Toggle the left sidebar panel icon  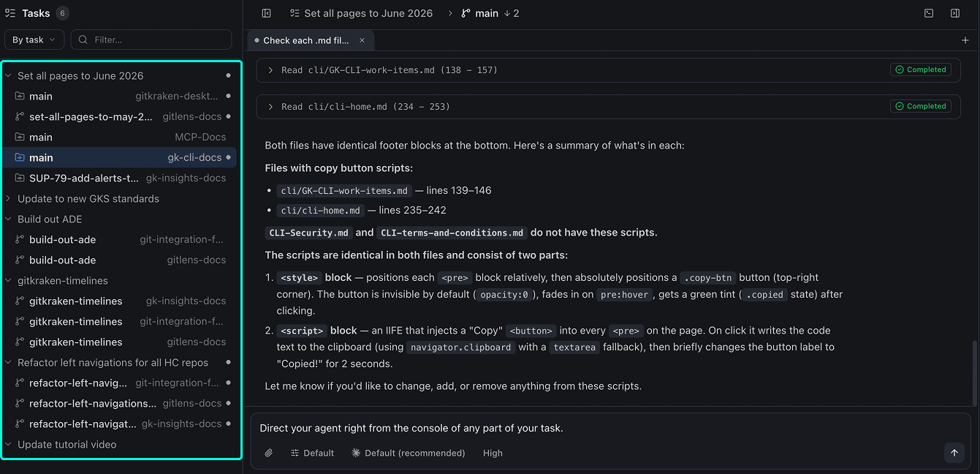pos(267,13)
